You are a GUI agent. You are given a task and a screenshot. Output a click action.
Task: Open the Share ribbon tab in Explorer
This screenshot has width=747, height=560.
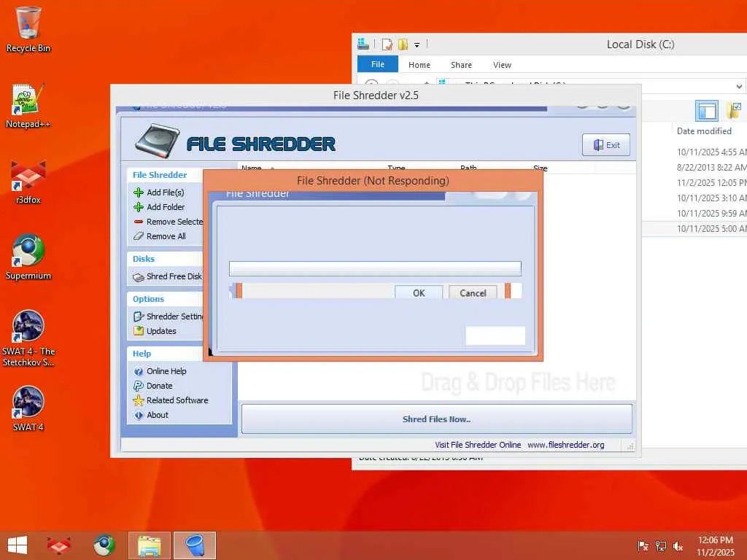pyautogui.click(x=461, y=65)
